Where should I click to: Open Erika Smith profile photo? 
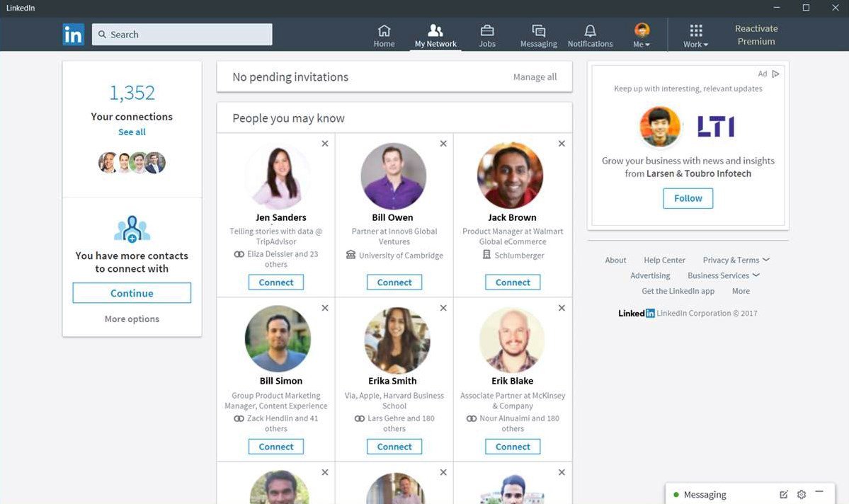point(397,340)
